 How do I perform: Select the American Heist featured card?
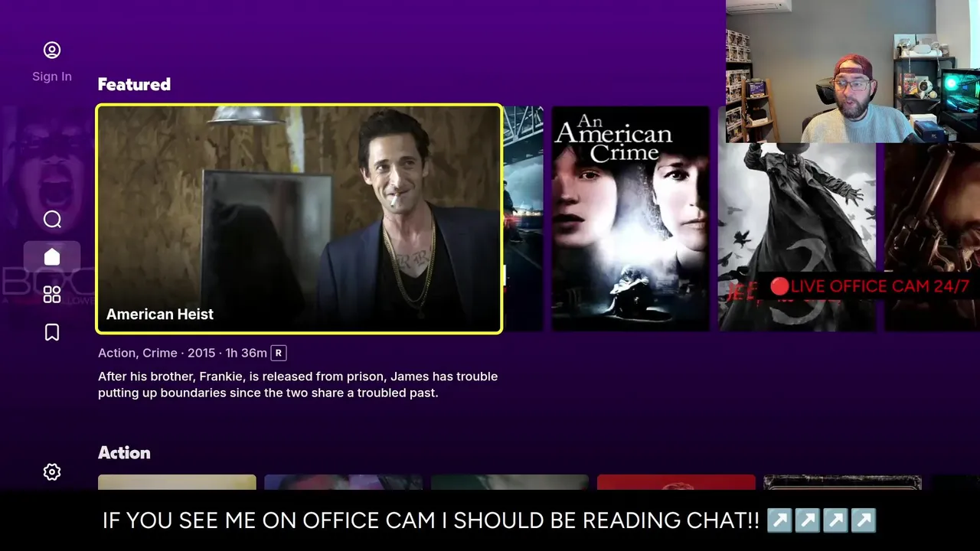coord(299,219)
